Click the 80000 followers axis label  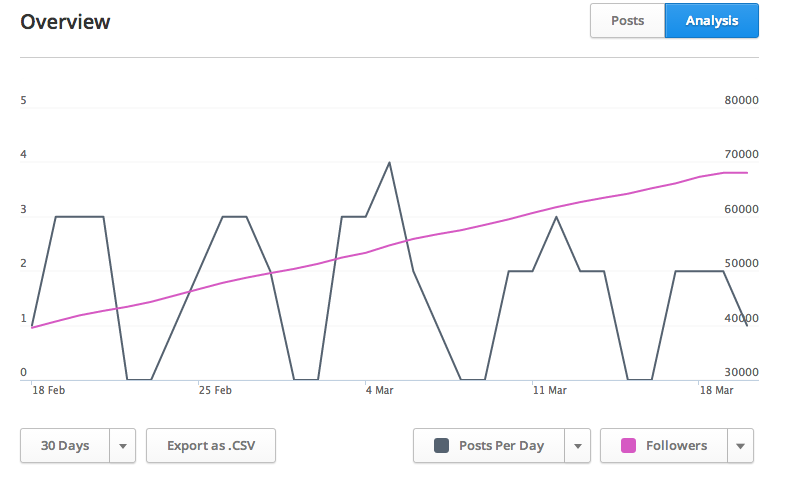(x=741, y=100)
